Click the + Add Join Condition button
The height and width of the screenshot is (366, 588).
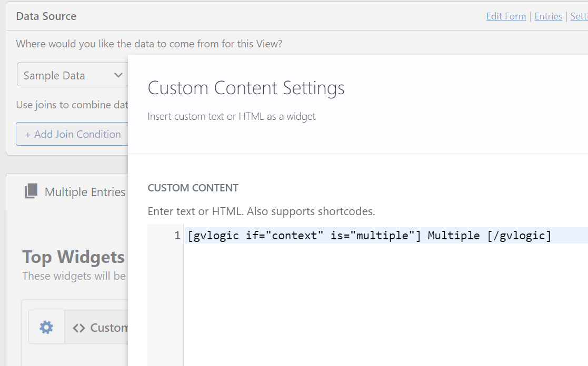(x=72, y=134)
